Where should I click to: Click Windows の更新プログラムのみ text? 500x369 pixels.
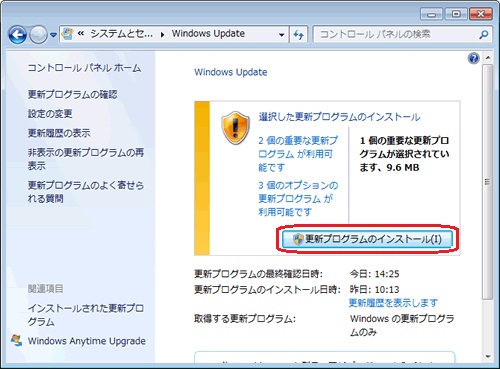(x=402, y=325)
